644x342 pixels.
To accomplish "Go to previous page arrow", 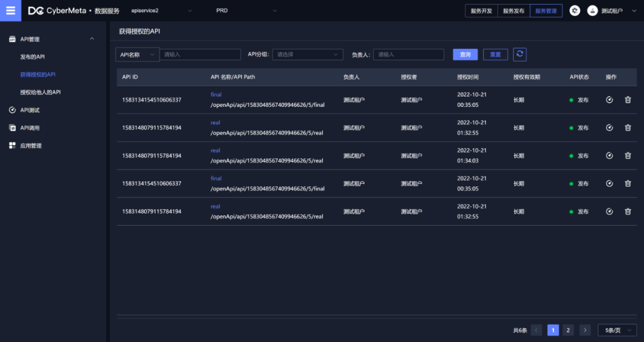I will (x=536, y=330).
